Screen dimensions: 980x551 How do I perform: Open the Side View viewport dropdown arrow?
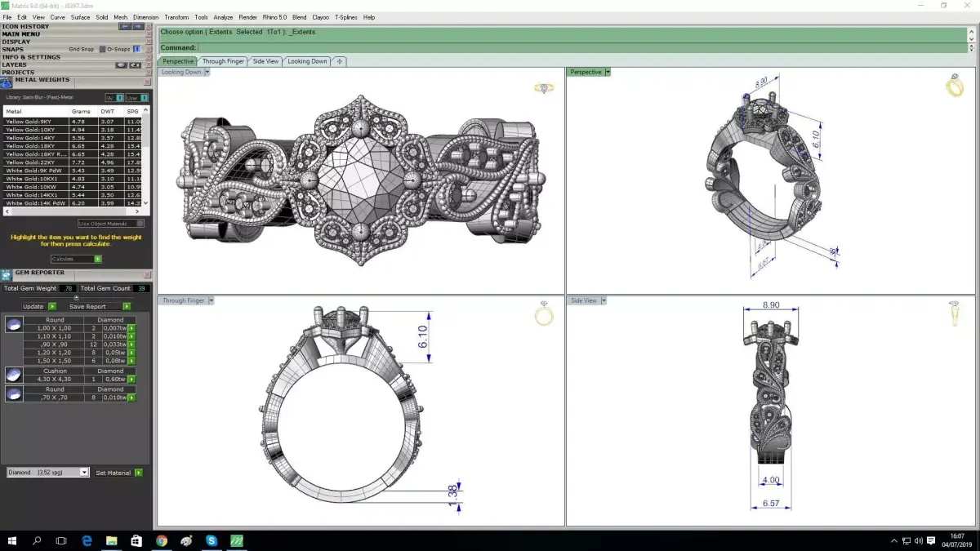[x=604, y=300]
